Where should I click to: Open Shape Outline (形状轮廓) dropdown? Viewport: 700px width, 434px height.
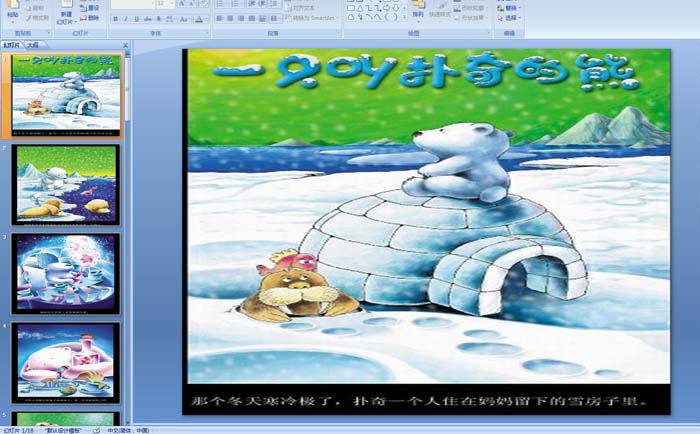pos(471,8)
